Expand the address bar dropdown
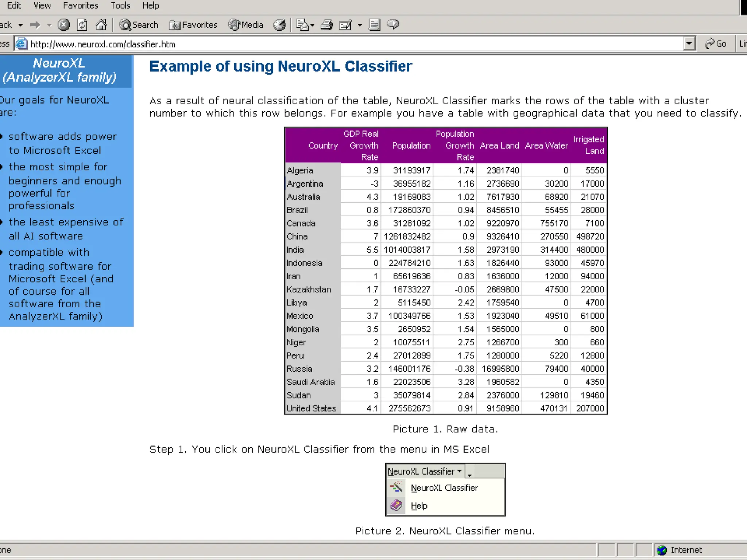This screenshot has width=747, height=560. coord(689,44)
